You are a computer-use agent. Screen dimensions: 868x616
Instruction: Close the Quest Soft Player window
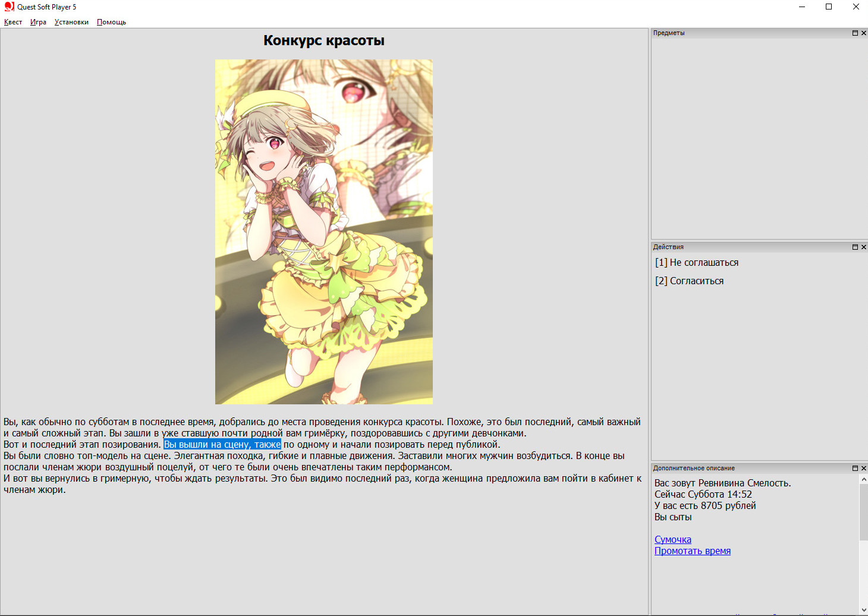(856, 7)
